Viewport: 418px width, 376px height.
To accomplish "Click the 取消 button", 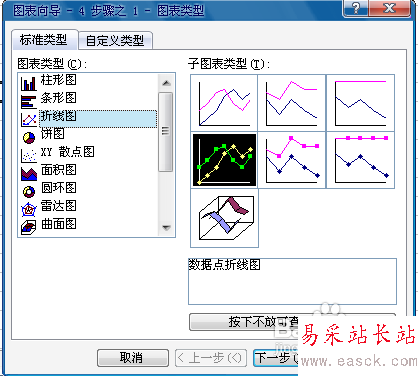I will [132, 358].
